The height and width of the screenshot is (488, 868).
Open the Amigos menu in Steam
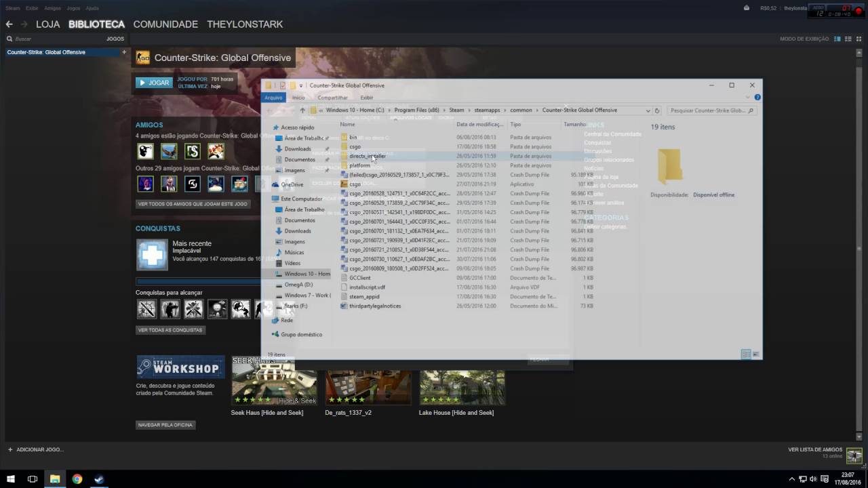click(52, 8)
